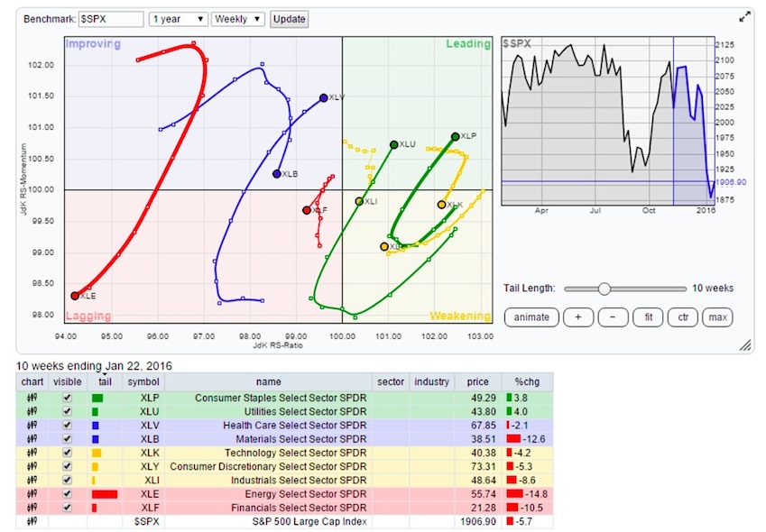Click the XLE endpoint marker on the graph
Screen dimensions: 766x532
pyautogui.click(x=75, y=296)
